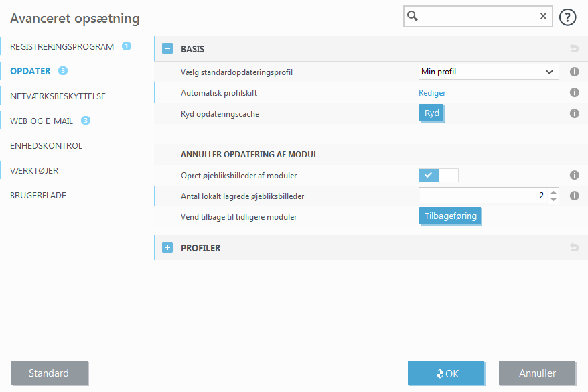The height and width of the screenshot is (392, 588).
Task: Click the info icon next to Ryd opdateringscache
Action: (574, 113)
